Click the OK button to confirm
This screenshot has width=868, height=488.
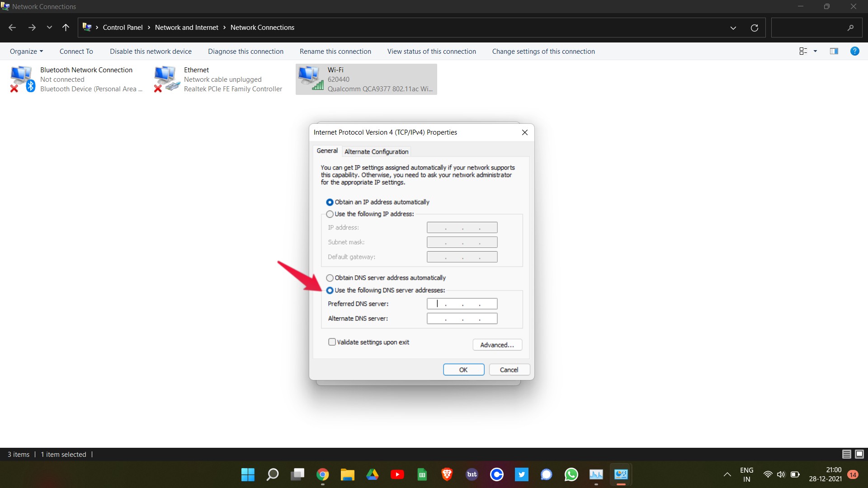[463, 370]
